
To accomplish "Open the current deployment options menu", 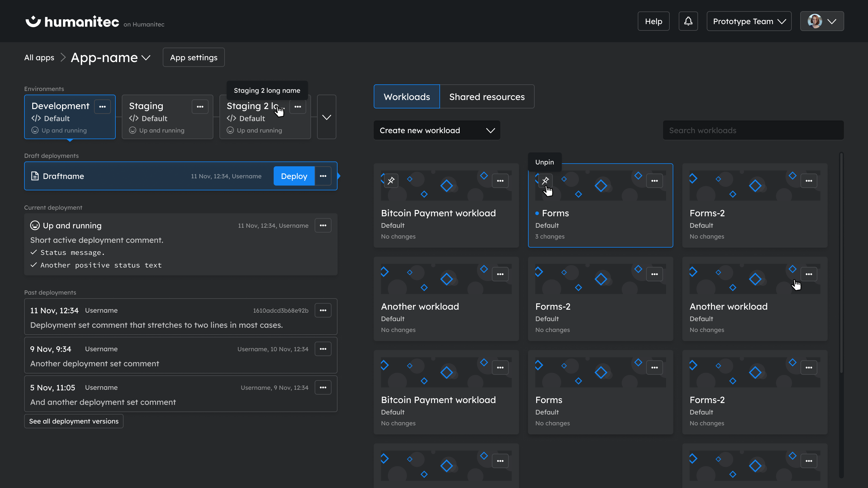I will pos(323,225).
